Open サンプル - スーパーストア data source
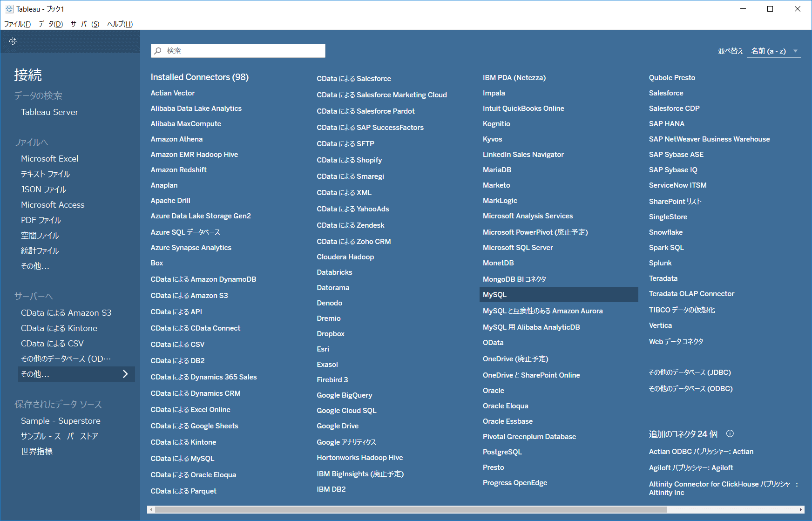The height and width of the screenshot is (521, 812). coord(60,436)
